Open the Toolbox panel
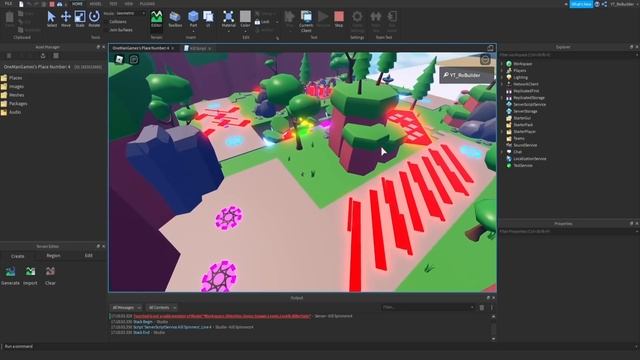Viewport: 640px width, 360px height. (x=175, y=19)
